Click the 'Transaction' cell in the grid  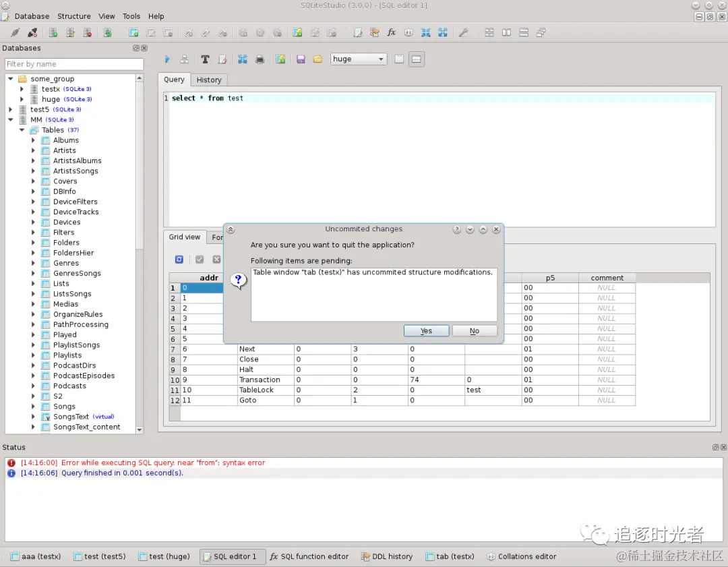[x=266, y=380]
